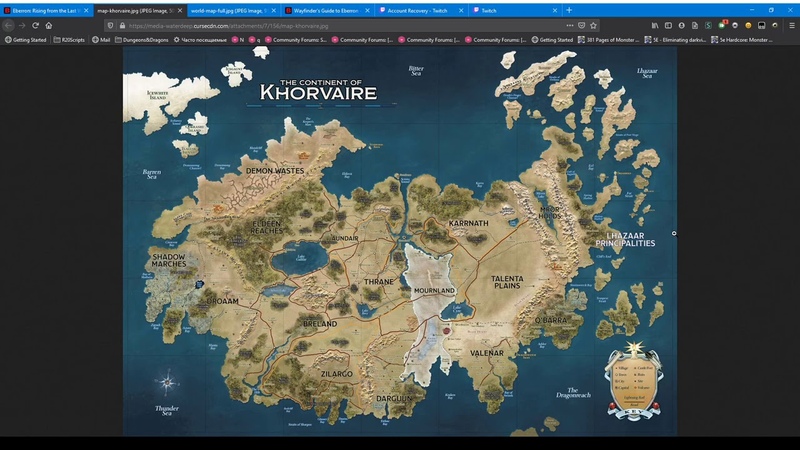Open the q bookmark

coord(254,39)
